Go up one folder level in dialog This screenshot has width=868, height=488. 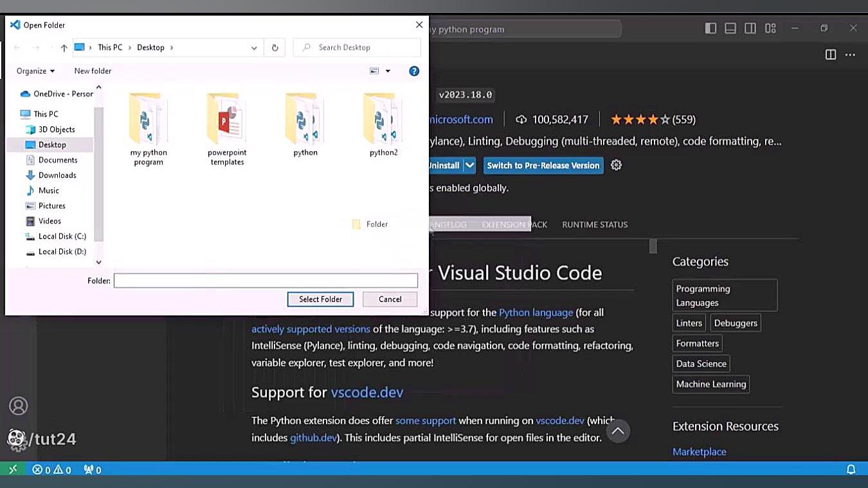pyautogui.click(x=64, y=48)
